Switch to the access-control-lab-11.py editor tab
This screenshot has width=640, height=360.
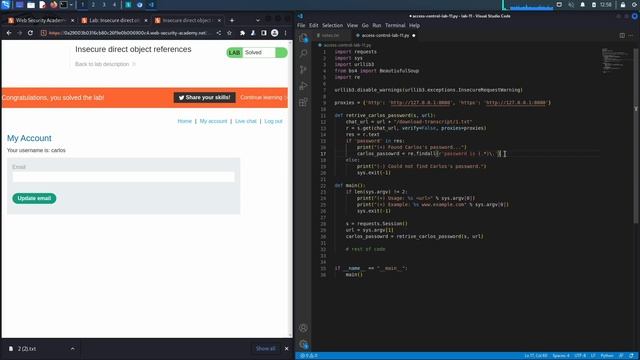[x=385, y=36]
